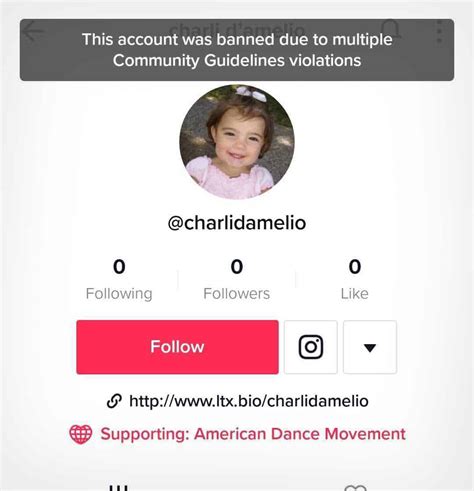
Task: Select the @charlidamelio username text
Action: (237, 223)
